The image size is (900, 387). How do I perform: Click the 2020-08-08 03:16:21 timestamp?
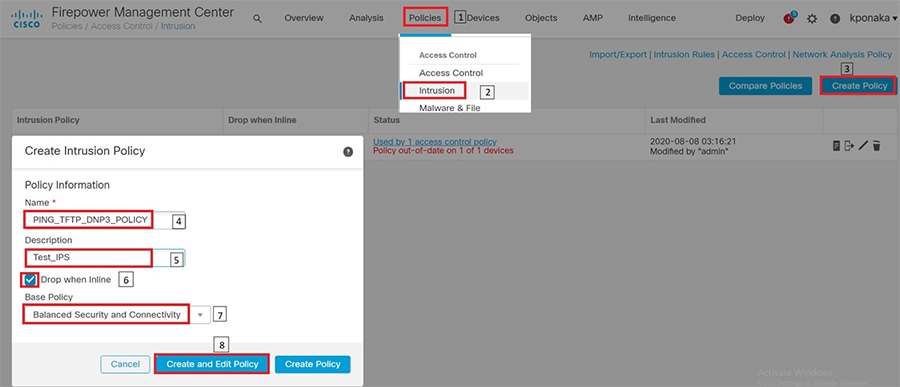tap(693, 141)
